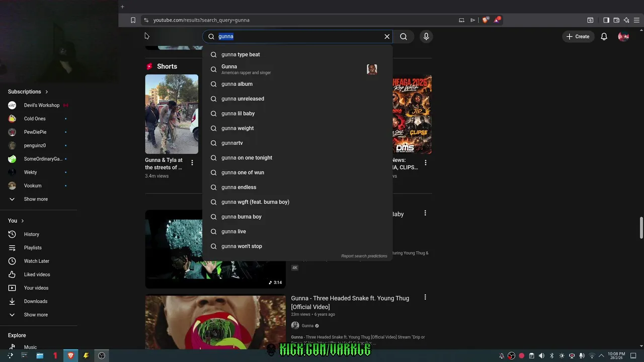Open options menu for Three Headed Snake video
This screenshot has height=362, width=644.
[x=425, y=298]
